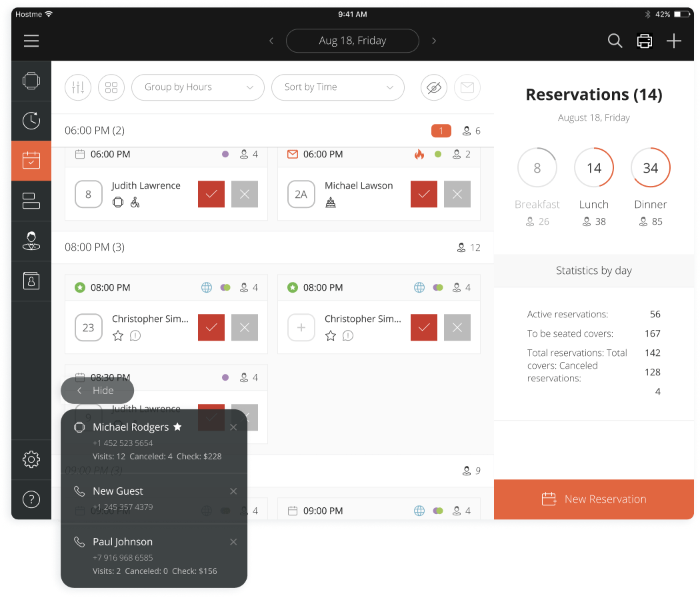The height and width of the screenshot is (598, 700).
Task: Go to previous day arrow
Action: pos(271,41)
